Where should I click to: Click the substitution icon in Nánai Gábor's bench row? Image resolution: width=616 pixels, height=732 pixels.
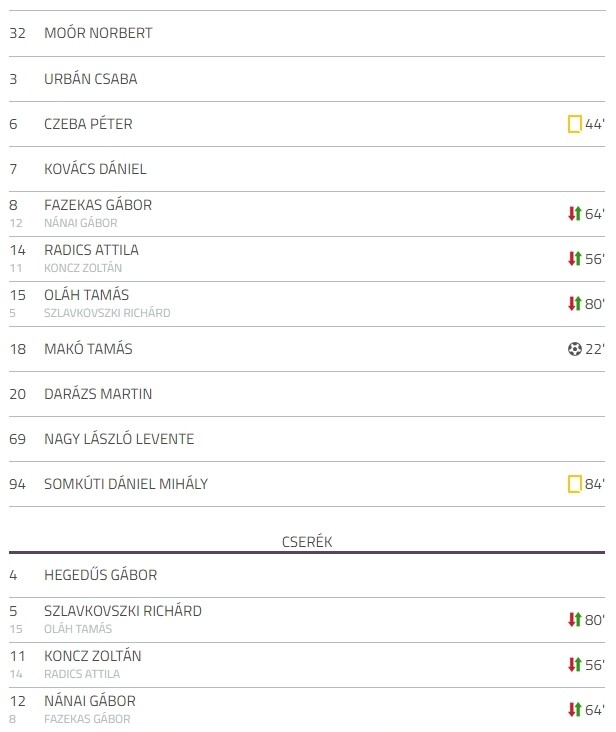[574, 710]
